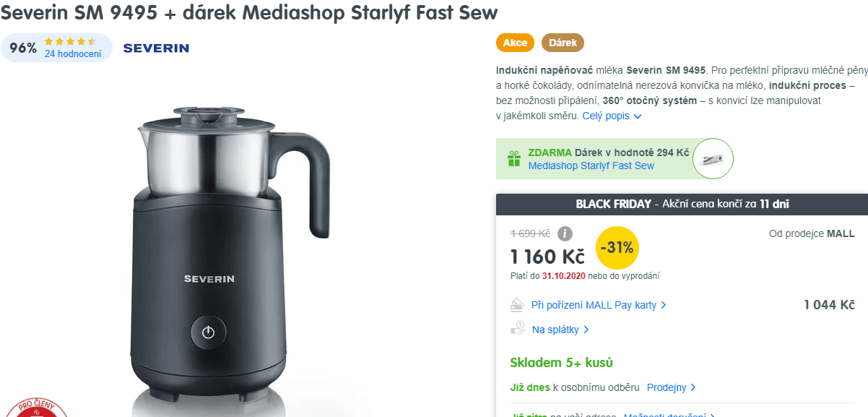Click the info icon beside the original price

(x=565, y=233)
